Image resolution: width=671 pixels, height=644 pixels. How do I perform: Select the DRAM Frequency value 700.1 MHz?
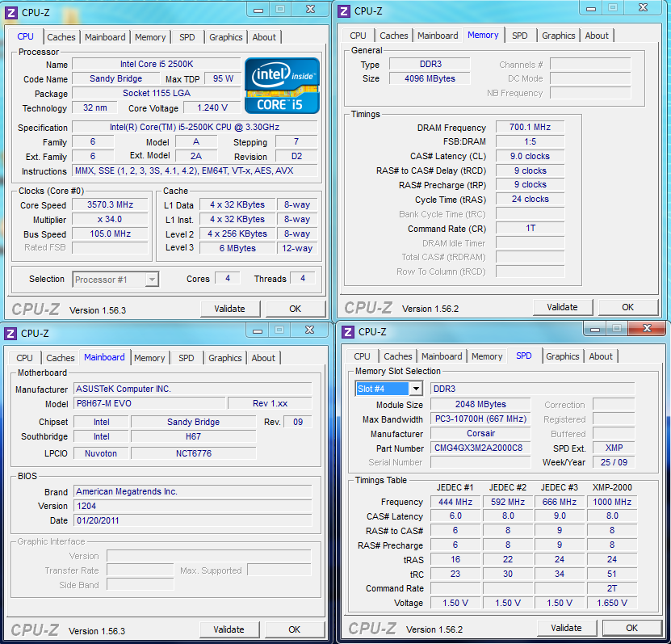(x=530, y=127)
